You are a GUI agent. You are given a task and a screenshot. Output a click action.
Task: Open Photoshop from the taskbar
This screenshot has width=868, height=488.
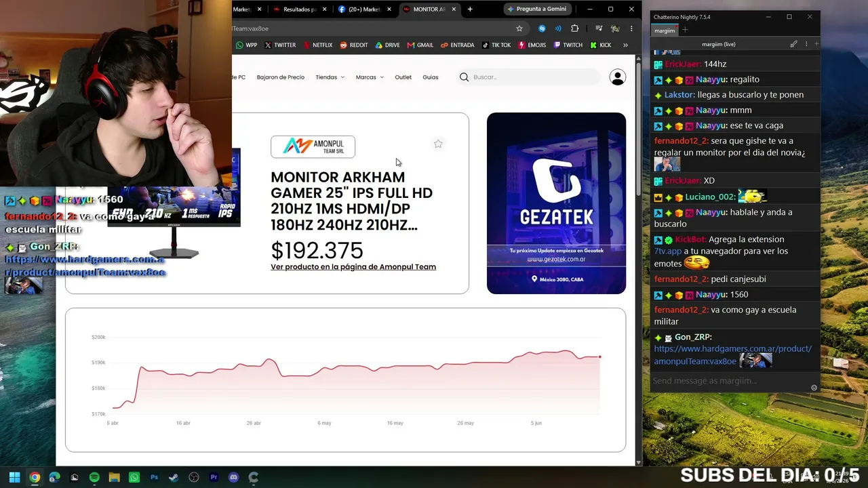[x=154, y=477]
